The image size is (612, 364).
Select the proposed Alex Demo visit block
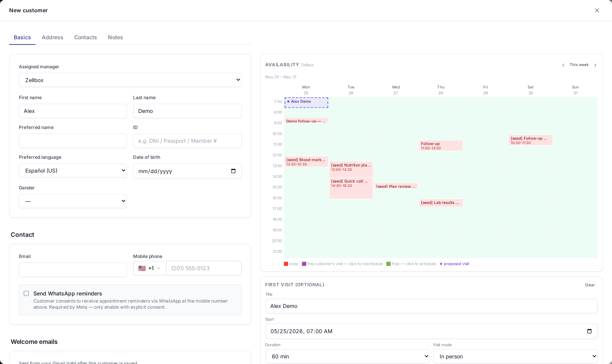(x=306, y=102)
